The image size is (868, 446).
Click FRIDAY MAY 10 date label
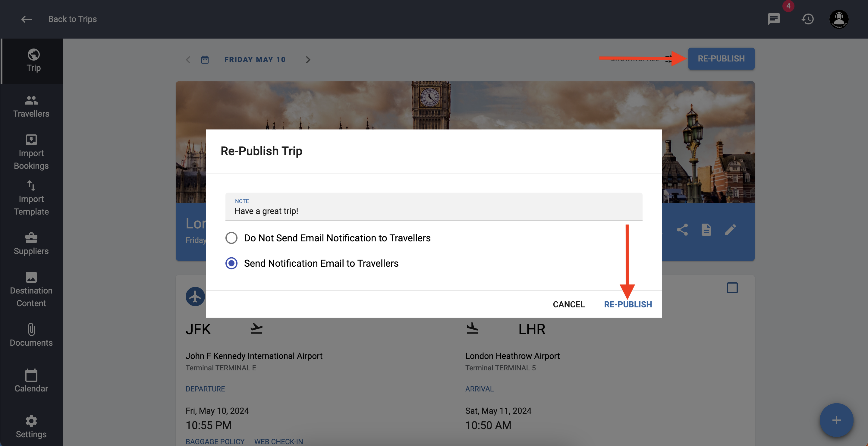(255, 60)
